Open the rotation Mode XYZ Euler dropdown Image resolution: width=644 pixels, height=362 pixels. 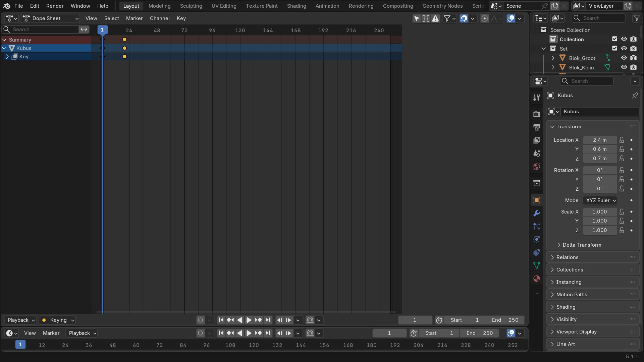[600, 200]
